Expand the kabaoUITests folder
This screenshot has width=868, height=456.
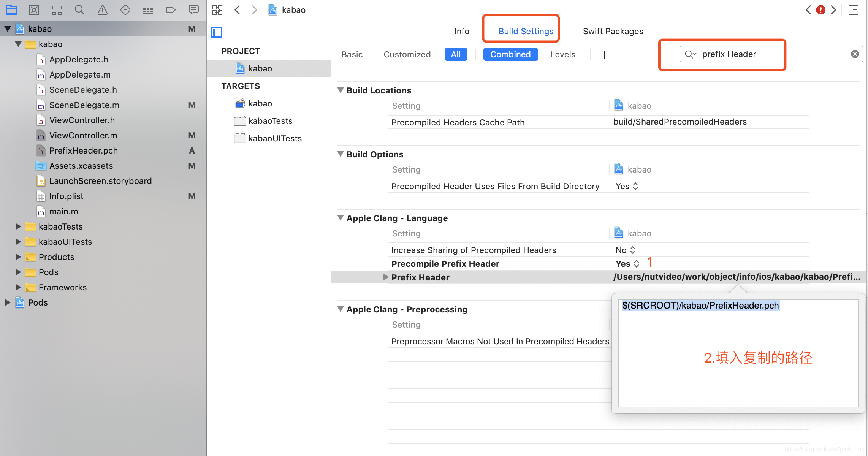click(18, 242)
